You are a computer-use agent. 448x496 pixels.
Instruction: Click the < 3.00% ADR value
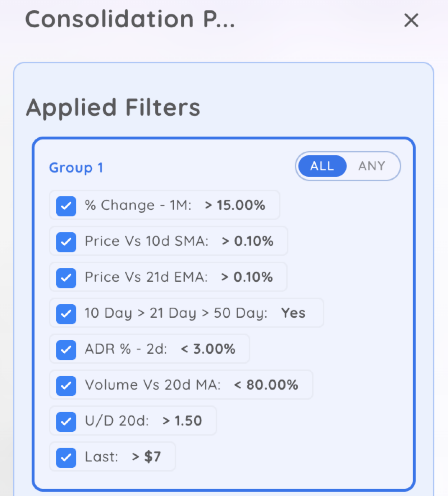[208, 349]
